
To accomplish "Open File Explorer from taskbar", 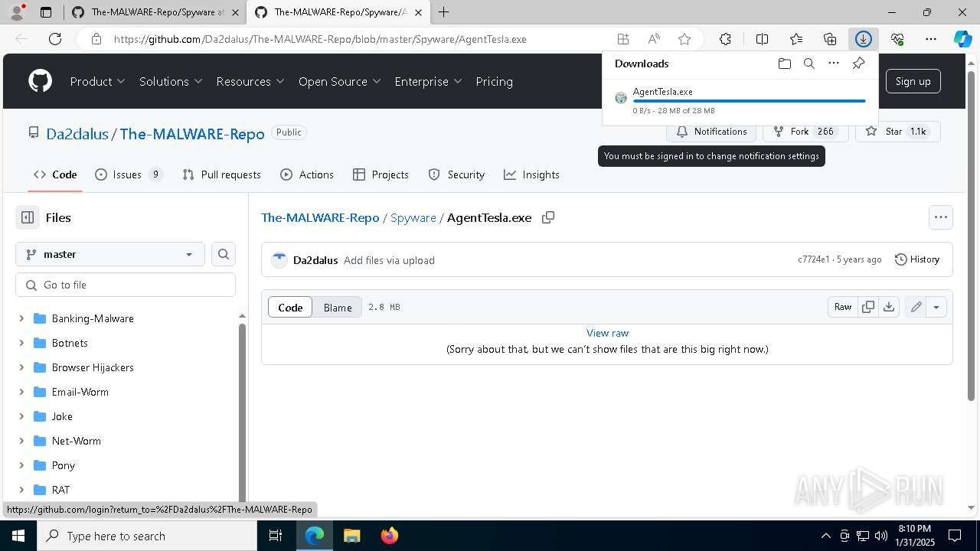I will click(351, 536).
